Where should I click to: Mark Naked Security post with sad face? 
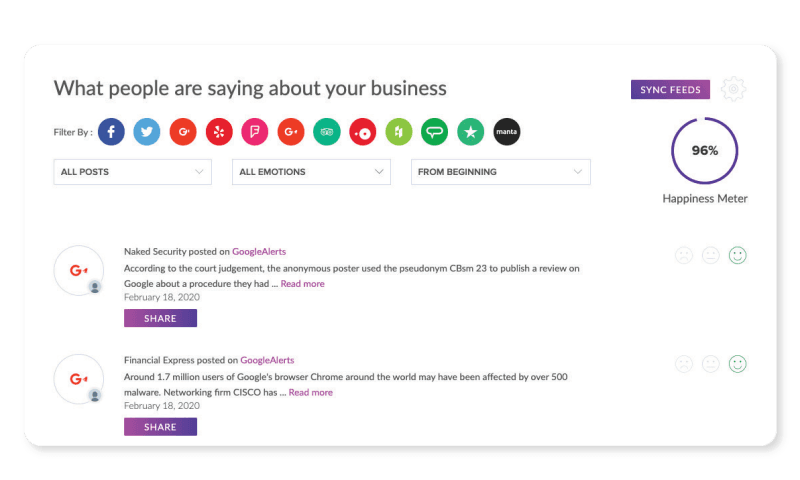coord(684,255)
